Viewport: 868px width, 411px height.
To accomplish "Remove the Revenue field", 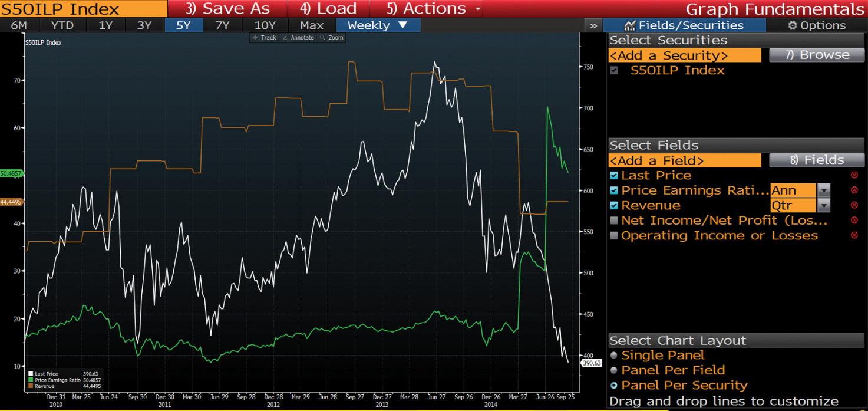I will coord(854,205).
